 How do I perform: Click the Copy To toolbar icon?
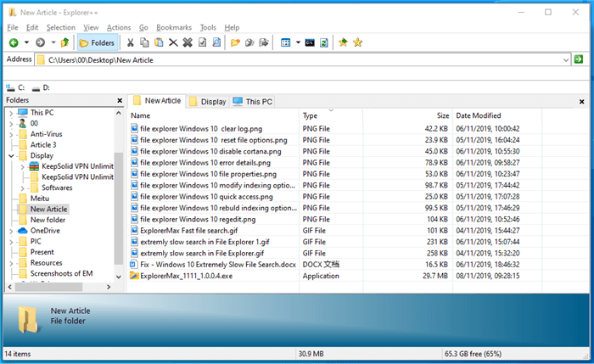pyautogui.click(x=249, y=42)
